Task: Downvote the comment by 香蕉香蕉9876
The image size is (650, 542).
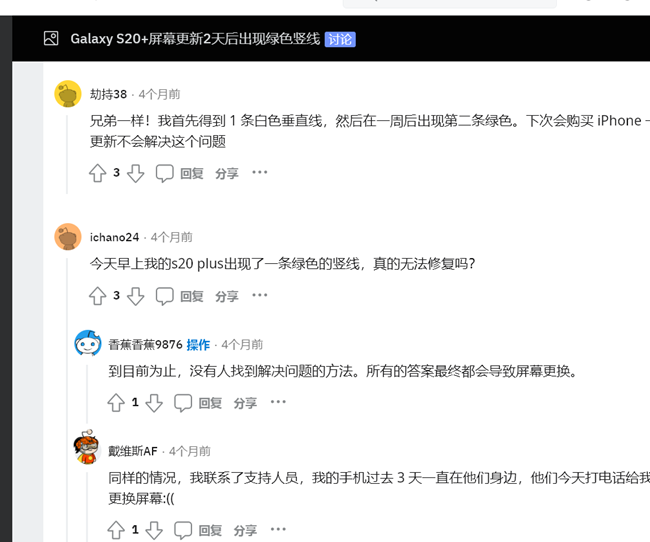Action: [154, 403]
